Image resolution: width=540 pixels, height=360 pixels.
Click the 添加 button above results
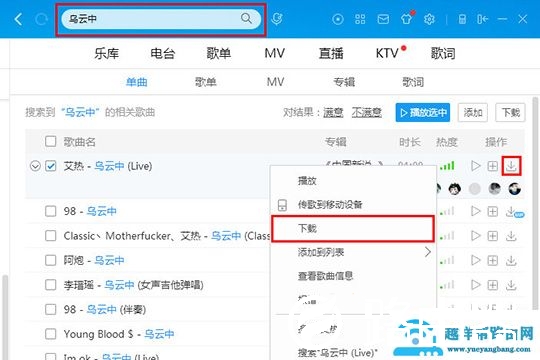[472, 112]
